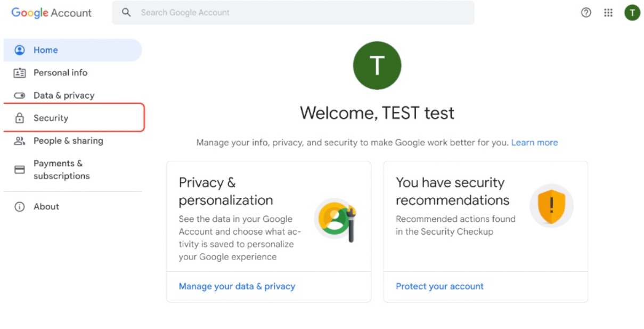Viewport: 644px width, 329px height.
Task: Open the Google apps grid launcher
Action: pos(608,13)
